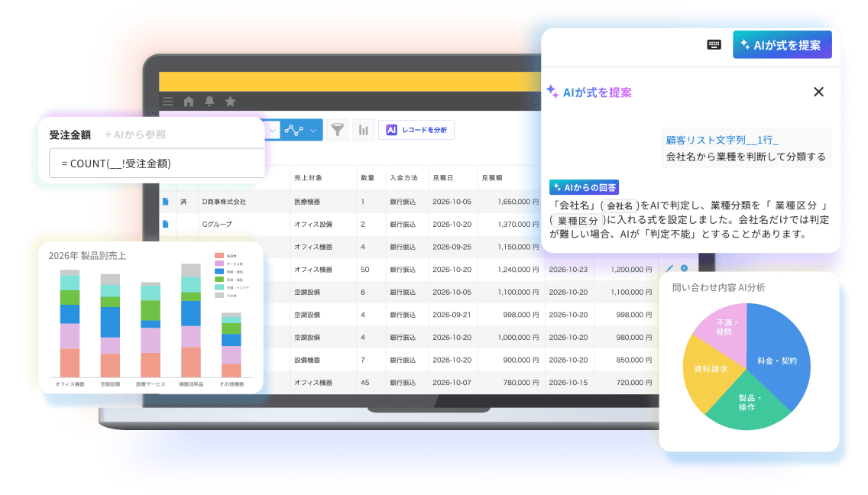Open record icon for Gグループ row

(166, 225)
